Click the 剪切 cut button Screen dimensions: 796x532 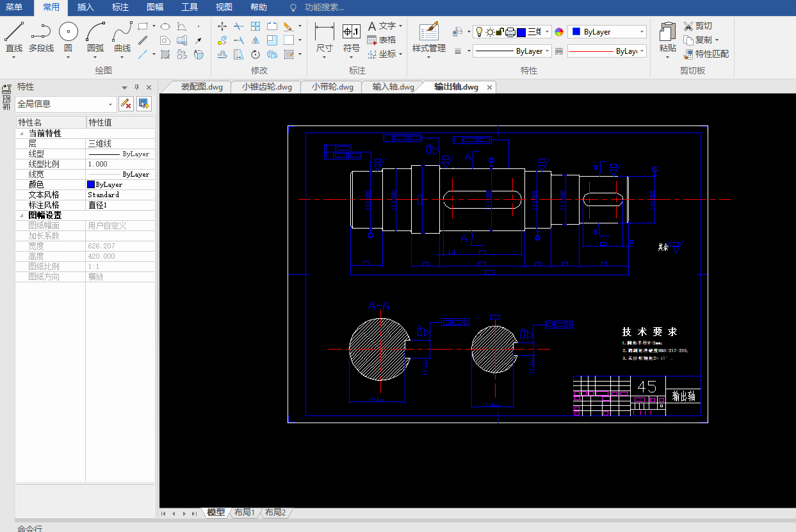click(697, 26)
